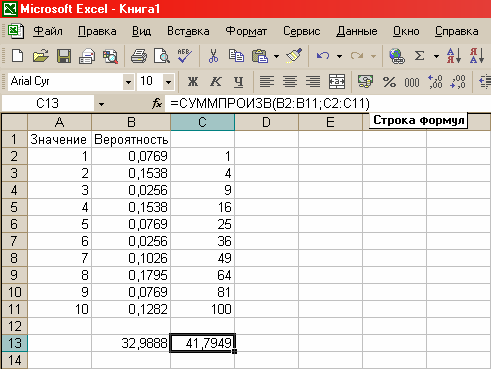Open a file with folder icon
491x369 pixels.
point(41,56)
